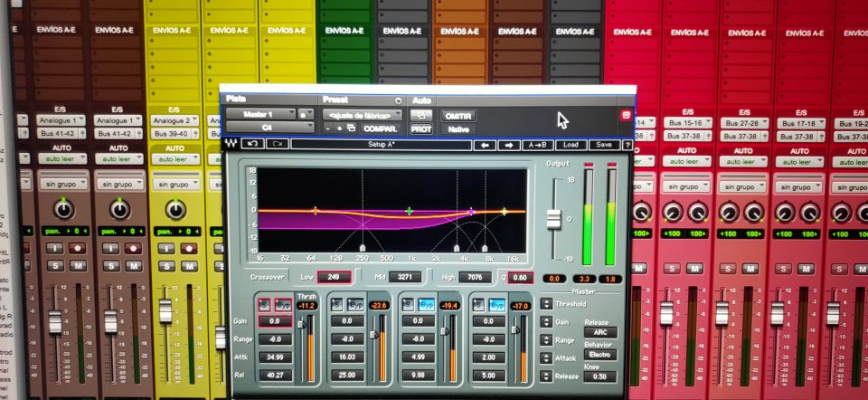Redo the C4 plugin change
This screenshot has width=868, height=400.
click(x=278, y=145)
